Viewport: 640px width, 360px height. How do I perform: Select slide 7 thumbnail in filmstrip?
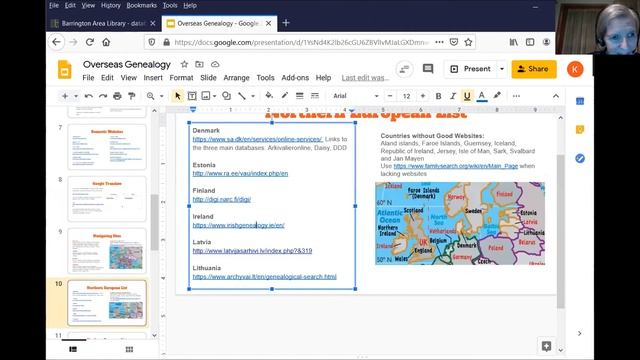pyautogui.click(x=107, y=147)
